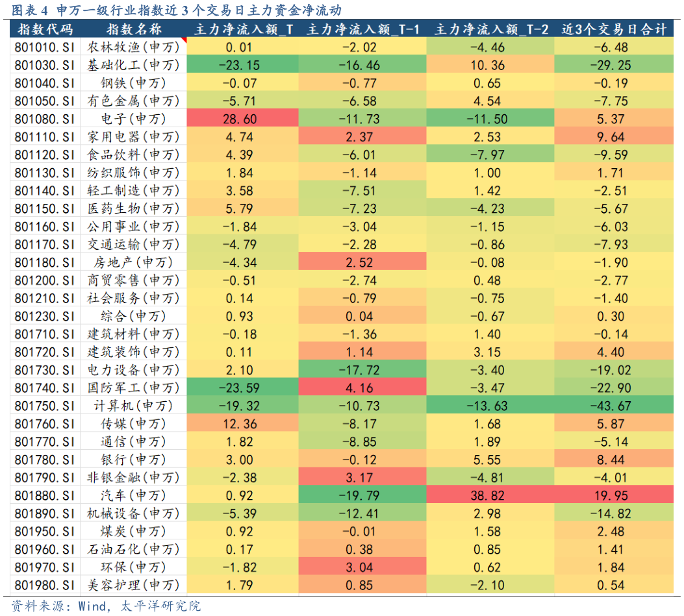Viewport: 684px width, 616px height.
Task: Select the 美容护理(申万) name cell
Action: point(133,585)
